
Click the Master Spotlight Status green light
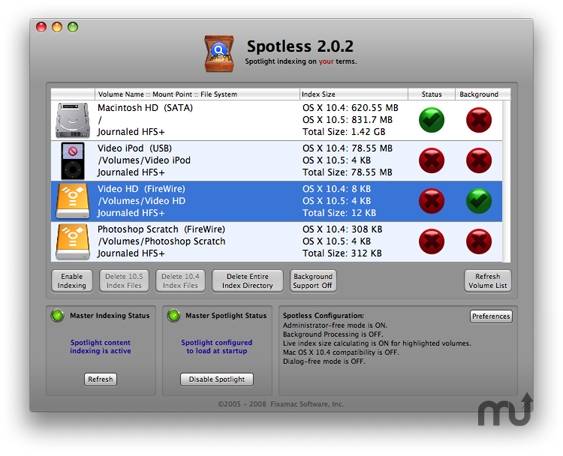click(x=174, y=315)
